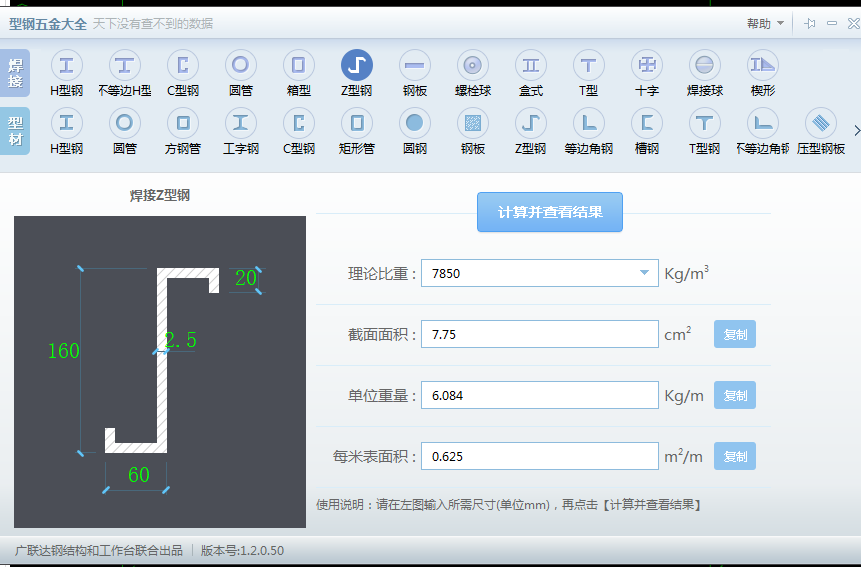The height and width of the screenshot is (567, 861).
Task: Select welded 圆管 icon in 焊接 row
Action: 241,65
